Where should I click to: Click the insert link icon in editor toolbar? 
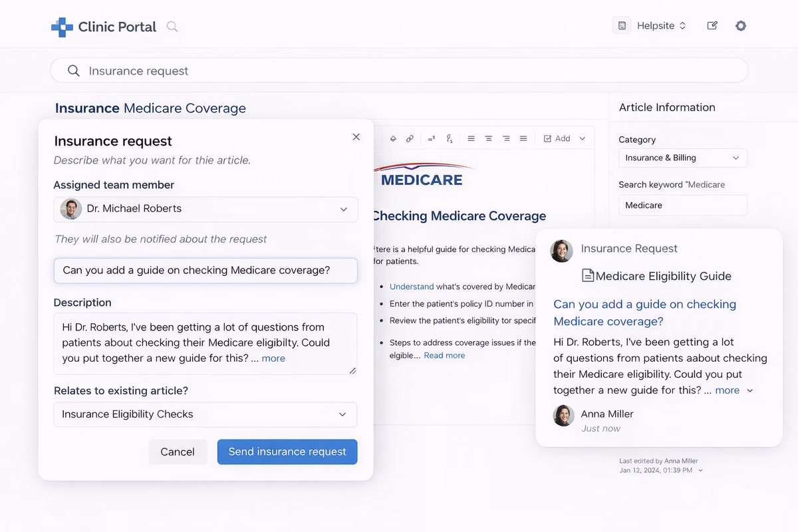click(x=410, y=139)
